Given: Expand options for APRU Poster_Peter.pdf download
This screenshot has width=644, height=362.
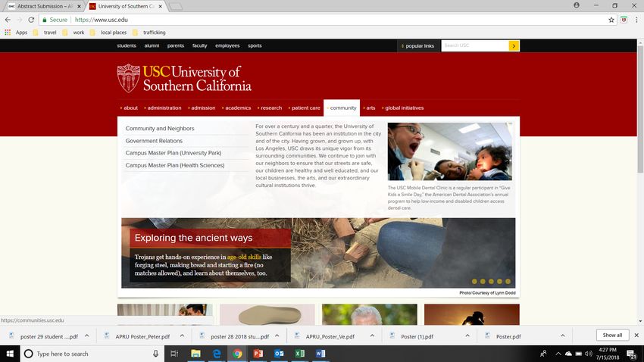Looking at the screenshot, I should coord(182,335).
